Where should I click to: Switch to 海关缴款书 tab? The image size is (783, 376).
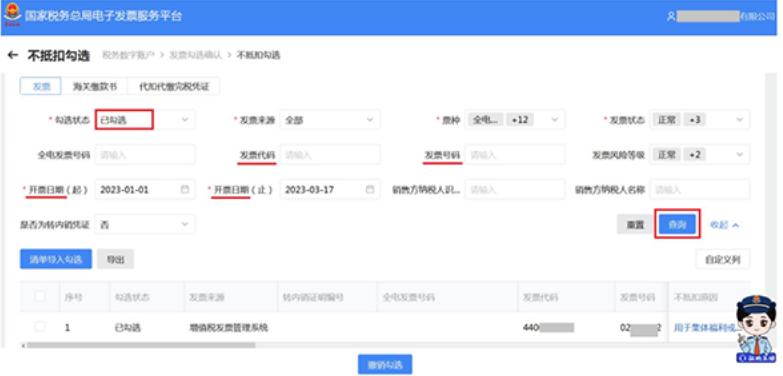click(x=94, y=86)
